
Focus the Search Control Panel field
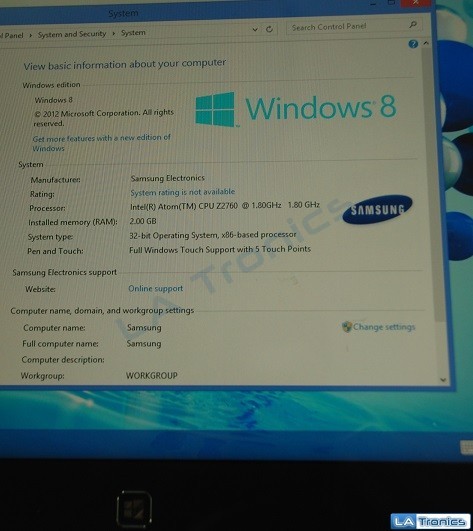[x=354, y=26]
